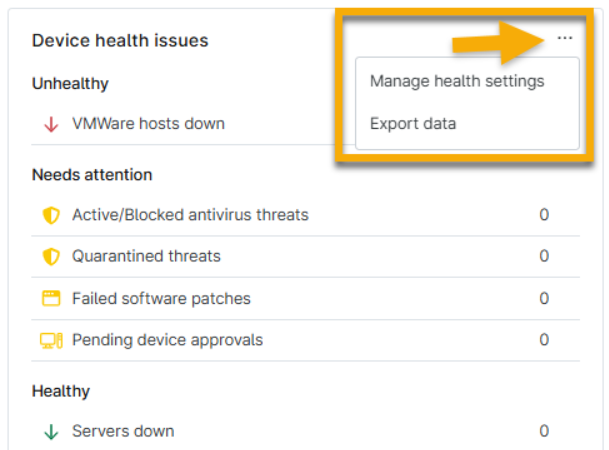Click the Pending device approvals monitor icon
The width and height of the screenshot is (609, 450).
pyautogui.click(x=51, y=340)
